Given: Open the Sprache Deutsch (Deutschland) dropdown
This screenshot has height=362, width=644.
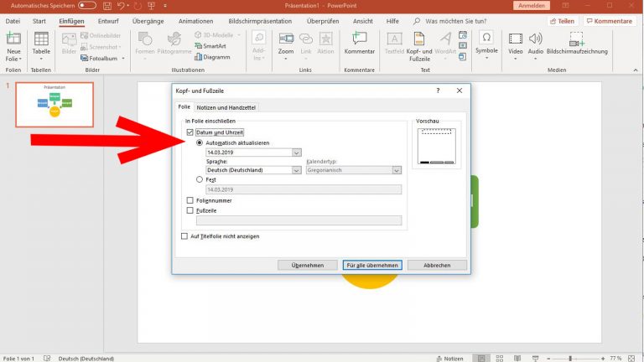Looking at the screenshot, I should [x=297, y=170].
